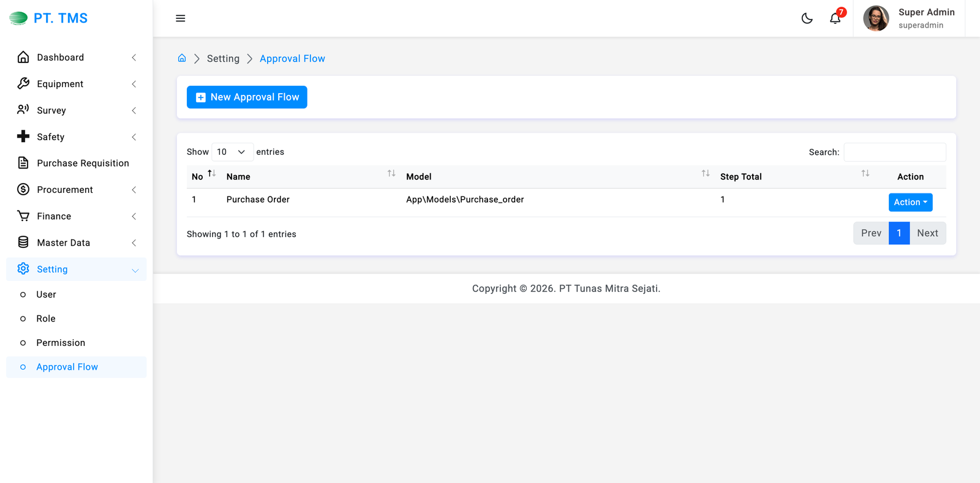Screen dimensions: 980x483
Task: Select the User submenu item
Action: point(46,294)
